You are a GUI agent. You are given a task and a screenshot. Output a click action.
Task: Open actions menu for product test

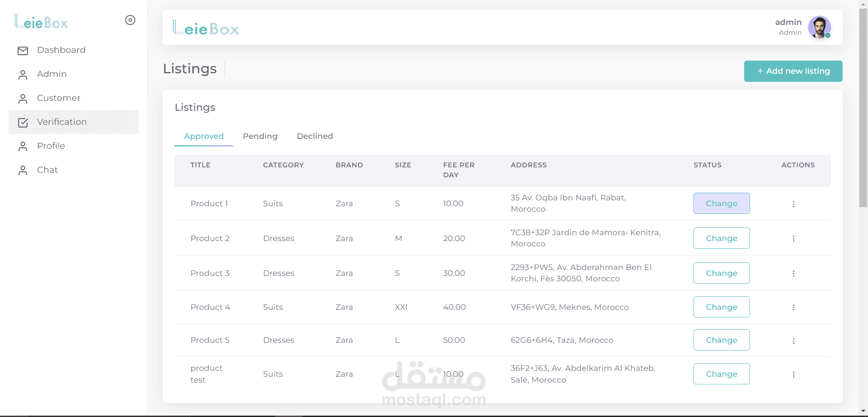(793, 374)
